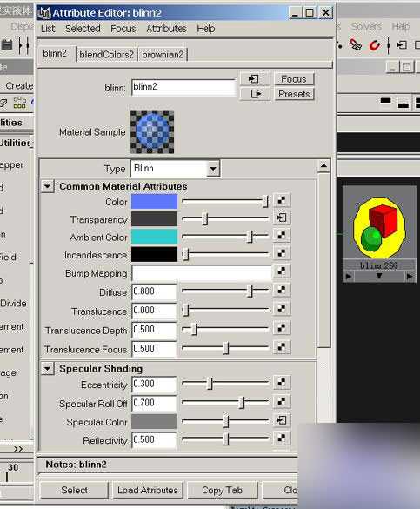Click the checker map button for Incandescence

[x=281, y=253]
